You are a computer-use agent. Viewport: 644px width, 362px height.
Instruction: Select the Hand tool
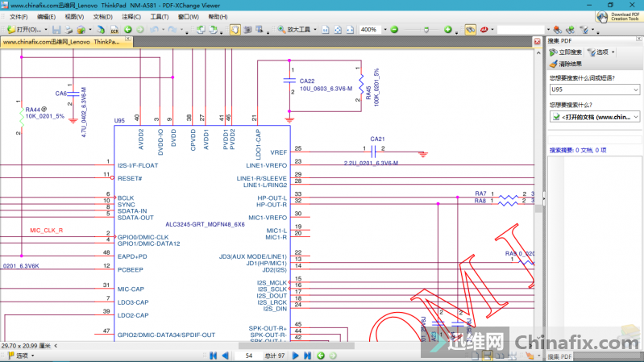point(235,30)
